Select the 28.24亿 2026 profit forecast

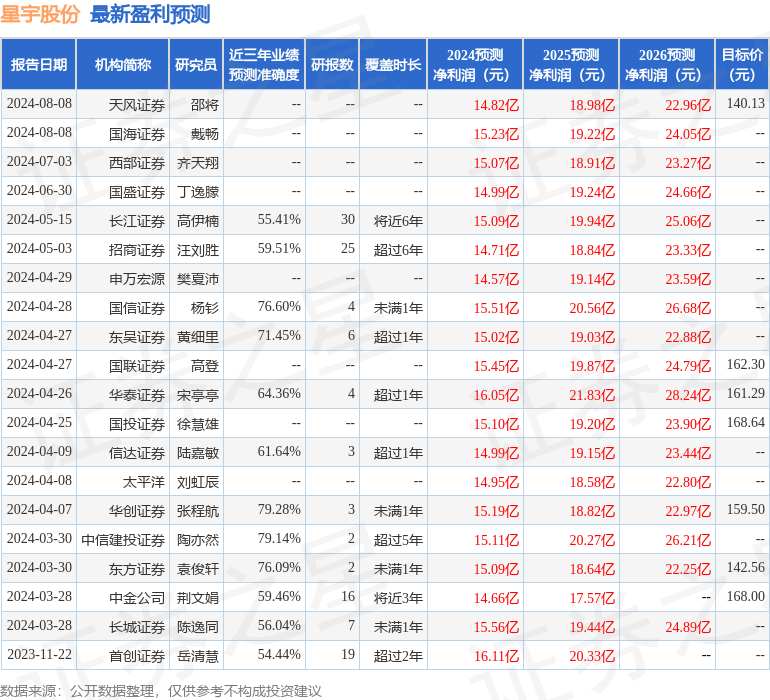[688, 394]
